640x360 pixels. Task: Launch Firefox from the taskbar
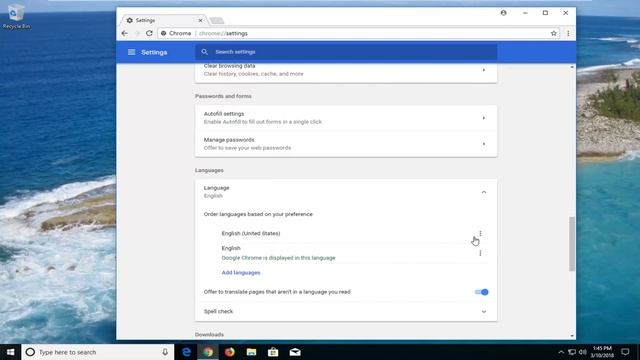(x=230, y=352)
